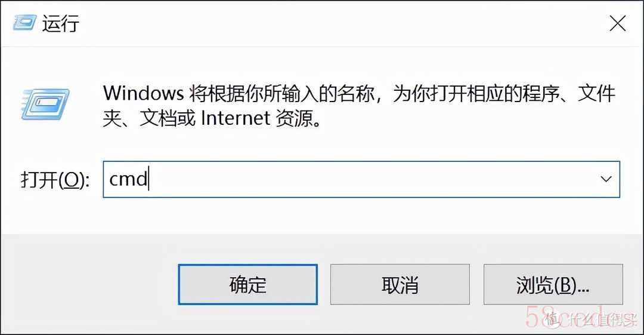Click empty title bar area beside 运行
Image resolution: width=644 pixels, height=335 pixels.
[329, 23]
